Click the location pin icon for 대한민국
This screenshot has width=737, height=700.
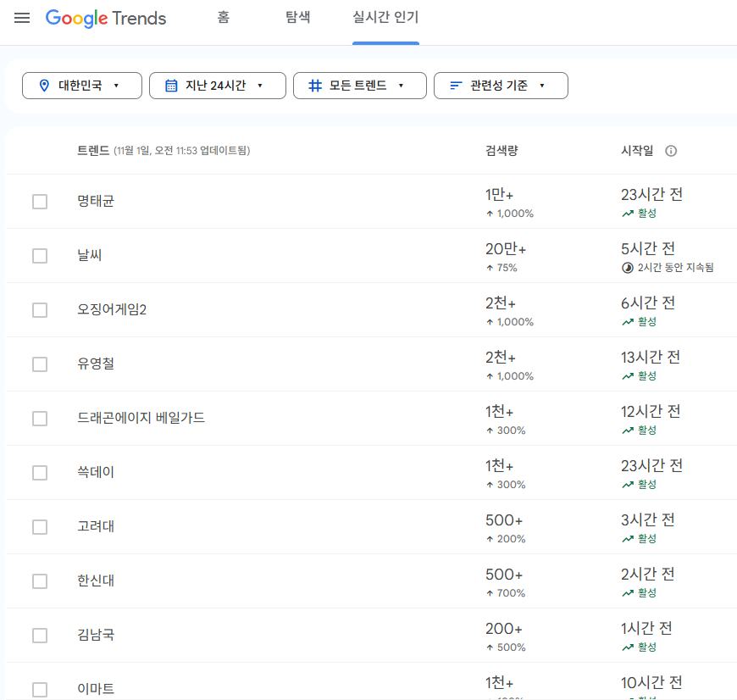tap(44, 86)
